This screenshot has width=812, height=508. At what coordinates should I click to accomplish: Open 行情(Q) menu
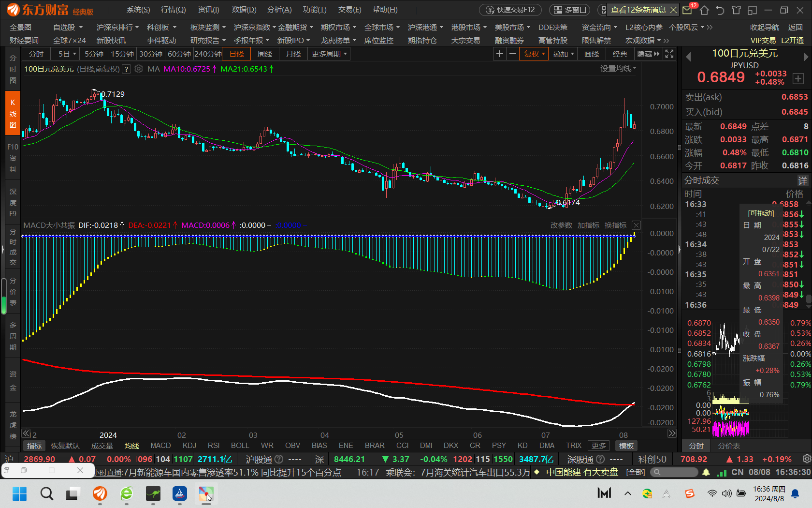pyautogui.click(x=173, y=10)
